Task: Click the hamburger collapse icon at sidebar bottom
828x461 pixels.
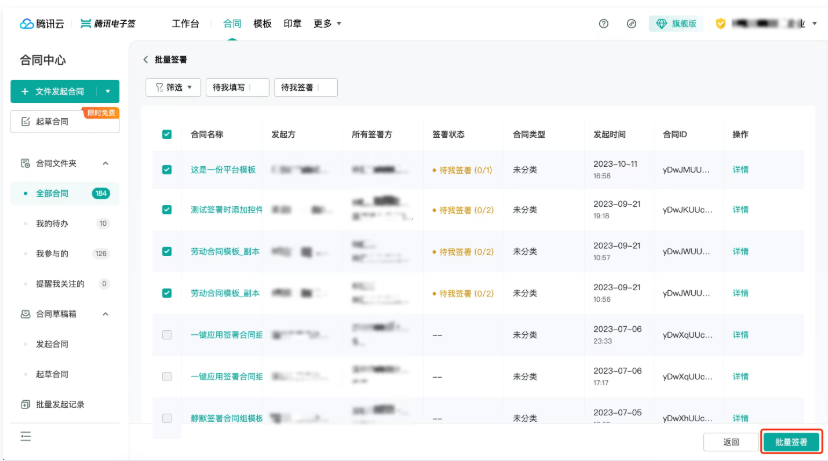Action: pos(25,436)
